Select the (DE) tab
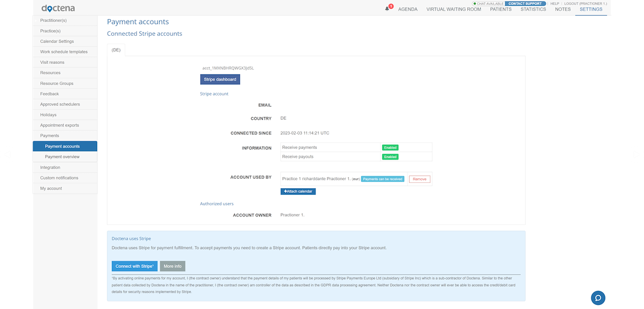 (117, 50)
